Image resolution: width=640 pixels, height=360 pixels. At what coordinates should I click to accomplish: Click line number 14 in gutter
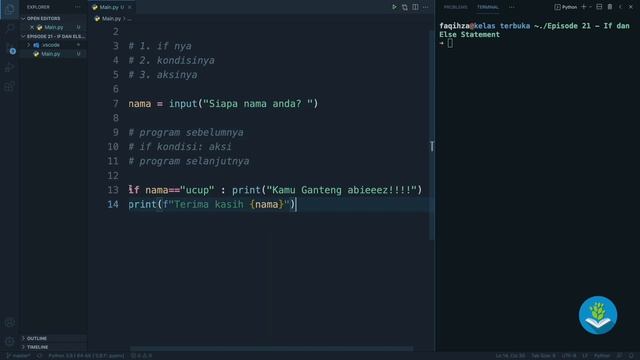(113, 204)
